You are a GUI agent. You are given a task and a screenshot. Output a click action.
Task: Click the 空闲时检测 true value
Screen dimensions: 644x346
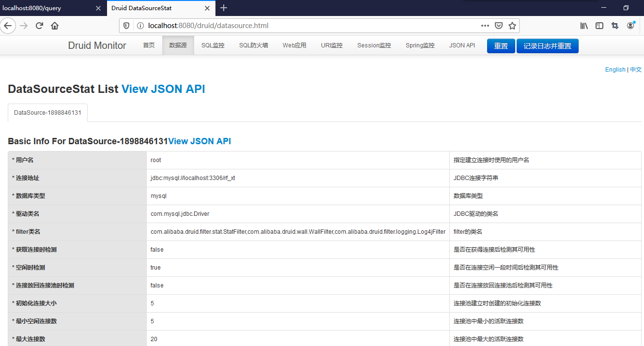[155, 268]
